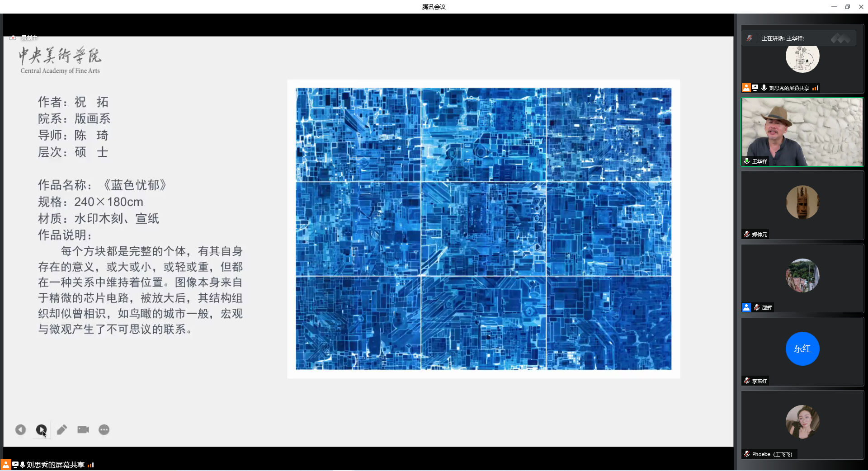Viewport: 868px width, 471px height.
Task: Open the pen annotation tool
Action: tap(62, 430)
